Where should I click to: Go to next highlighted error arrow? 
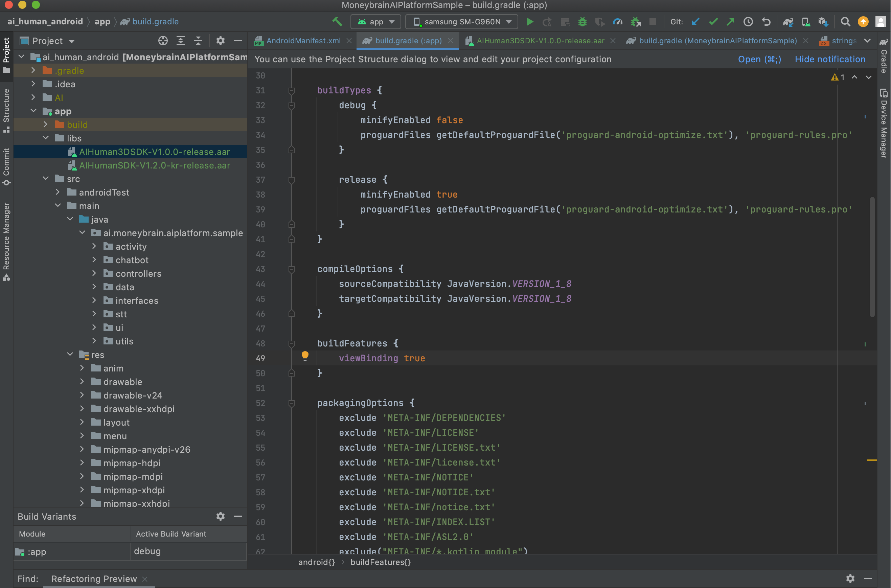point(869,77)
